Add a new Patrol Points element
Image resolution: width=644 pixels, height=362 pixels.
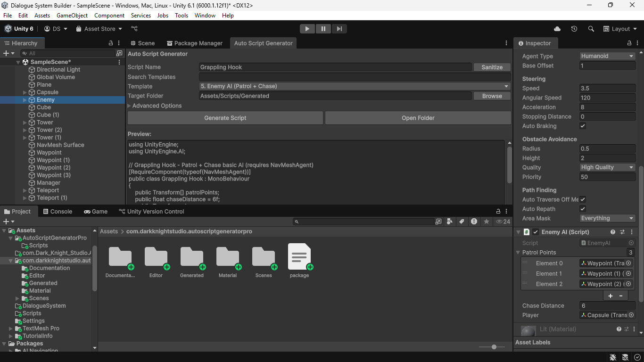tap(611, 296)
